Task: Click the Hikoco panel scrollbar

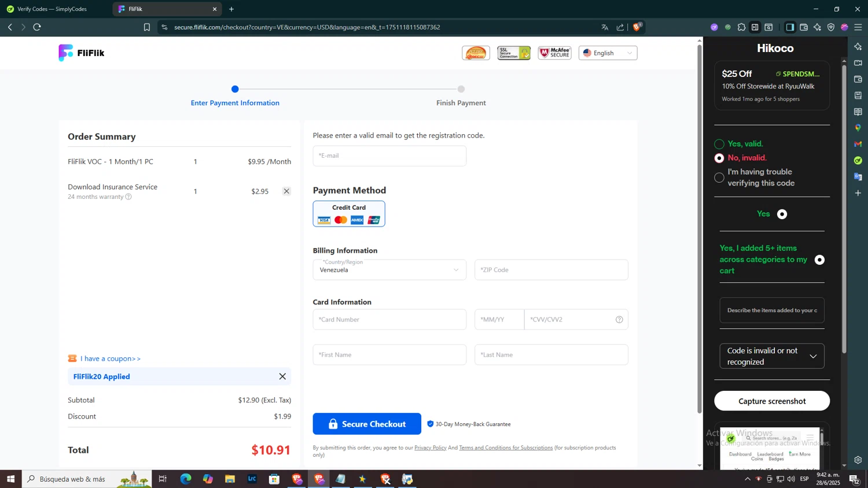Action: [x=844, y=208]
